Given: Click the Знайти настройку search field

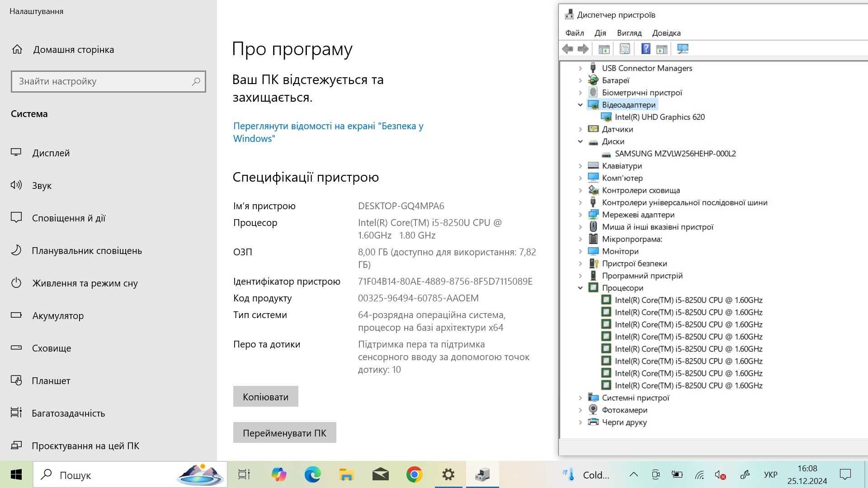Looking at the screenshot, I should coord(108,81).
